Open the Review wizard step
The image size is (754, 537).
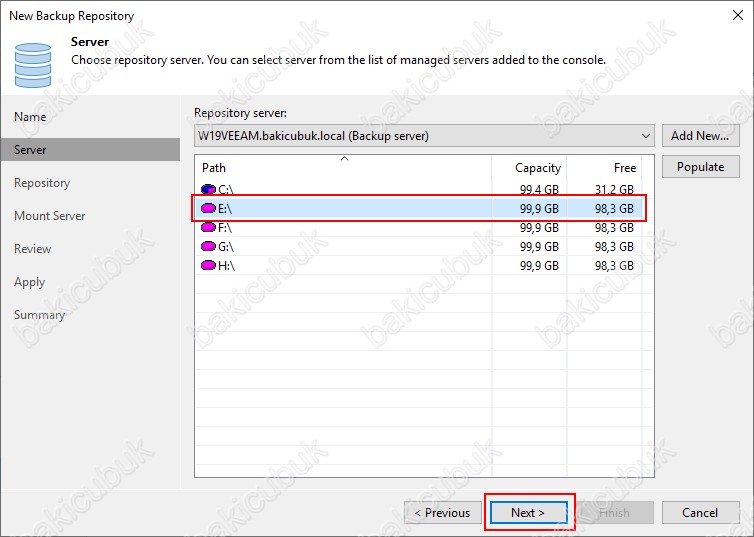32,249
